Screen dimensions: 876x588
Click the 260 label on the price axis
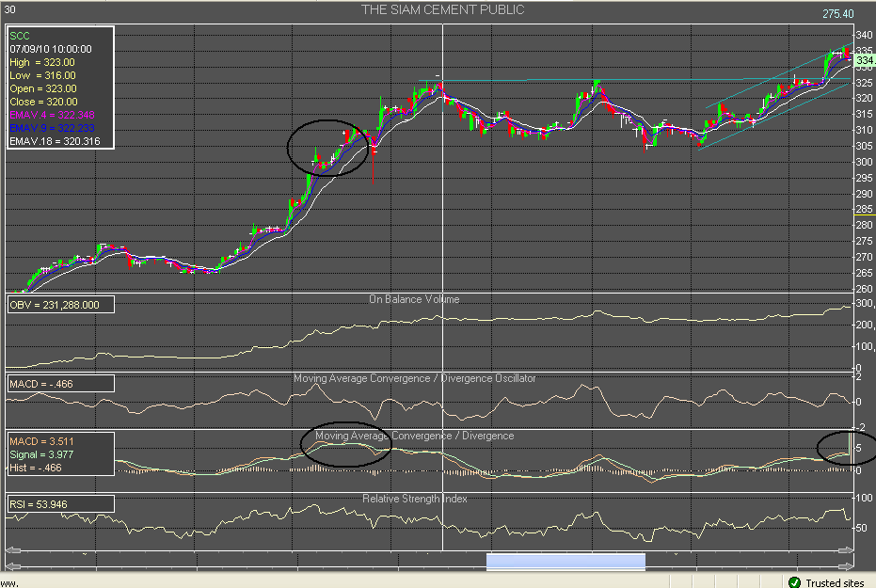(864, 289)
